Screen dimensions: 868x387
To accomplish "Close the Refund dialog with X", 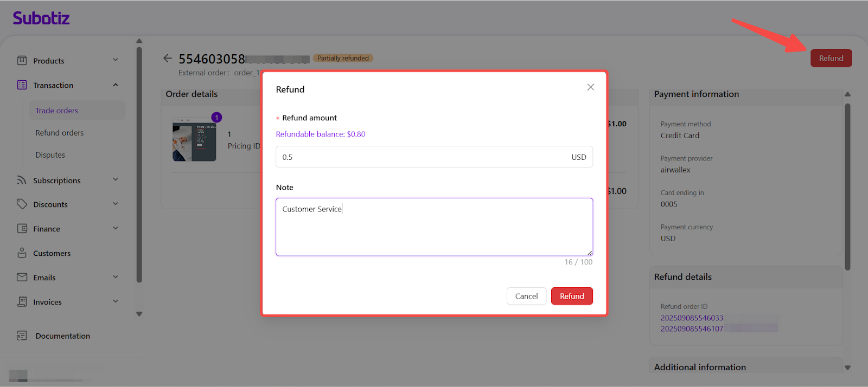I will pos(590,87).
